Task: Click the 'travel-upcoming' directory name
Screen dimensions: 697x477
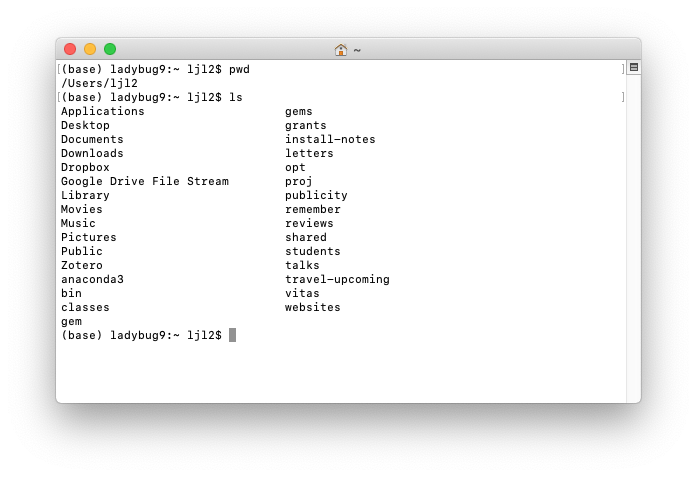Action: (337, 279)
